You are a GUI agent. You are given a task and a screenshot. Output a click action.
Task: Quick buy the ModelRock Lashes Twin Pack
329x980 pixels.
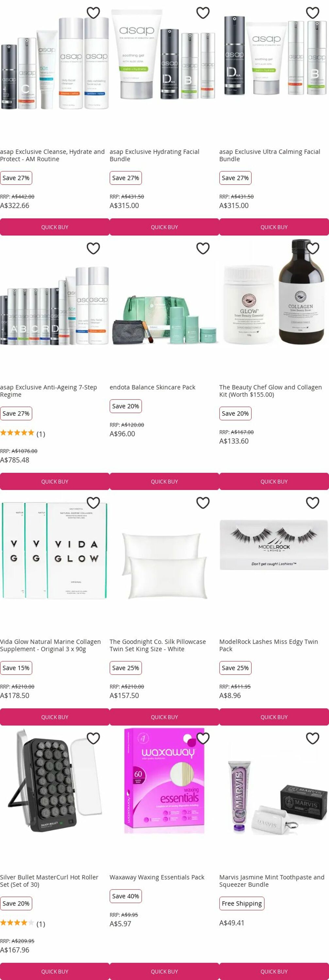(274, 717)
